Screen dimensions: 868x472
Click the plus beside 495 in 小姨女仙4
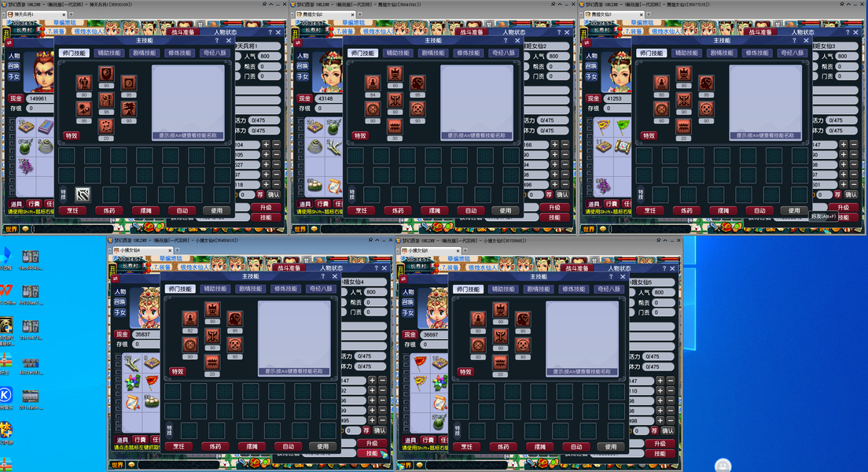(x=372, y=420)
